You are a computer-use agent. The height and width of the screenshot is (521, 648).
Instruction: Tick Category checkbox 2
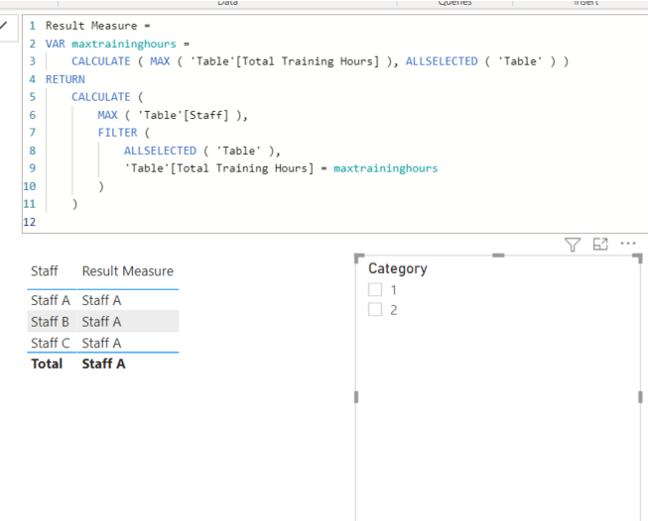(x=375, y=309)
